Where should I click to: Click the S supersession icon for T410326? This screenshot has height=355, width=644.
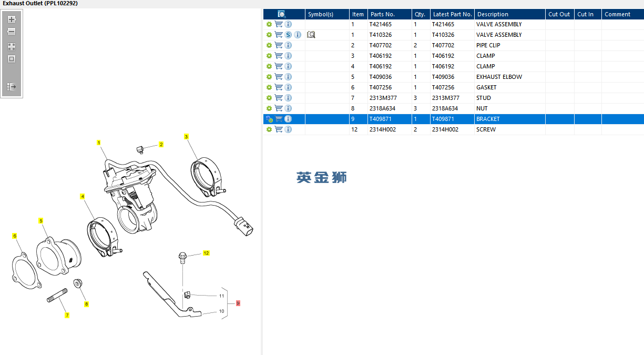(288, 35)
